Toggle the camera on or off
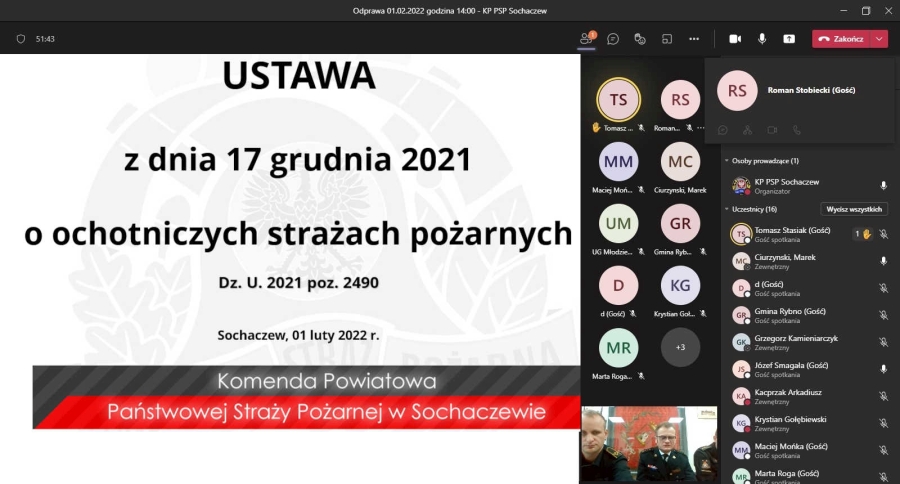Viewport: 900px width, 484px height. 735,39
